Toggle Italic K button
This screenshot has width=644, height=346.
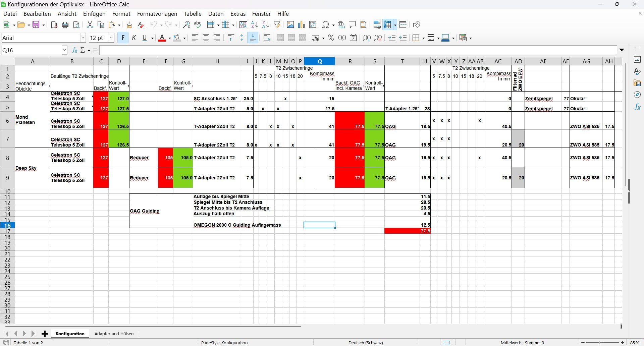click(x=134, y=38)
